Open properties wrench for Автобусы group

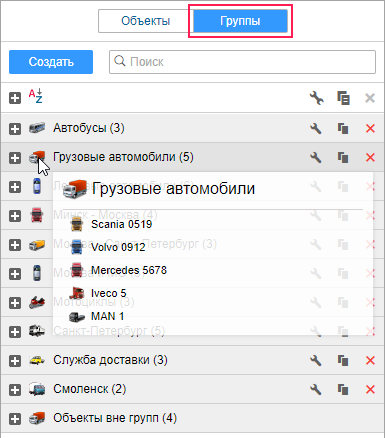point(315,128)
